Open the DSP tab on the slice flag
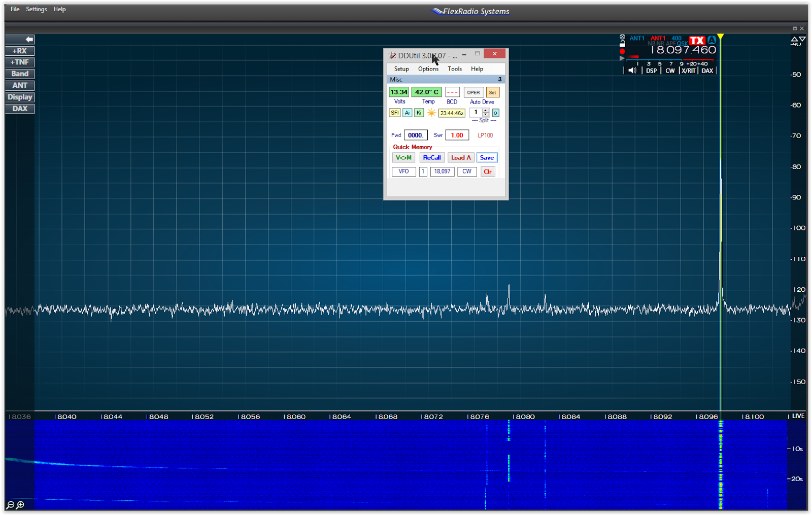 pyautogui.click(x=652, y=71)
